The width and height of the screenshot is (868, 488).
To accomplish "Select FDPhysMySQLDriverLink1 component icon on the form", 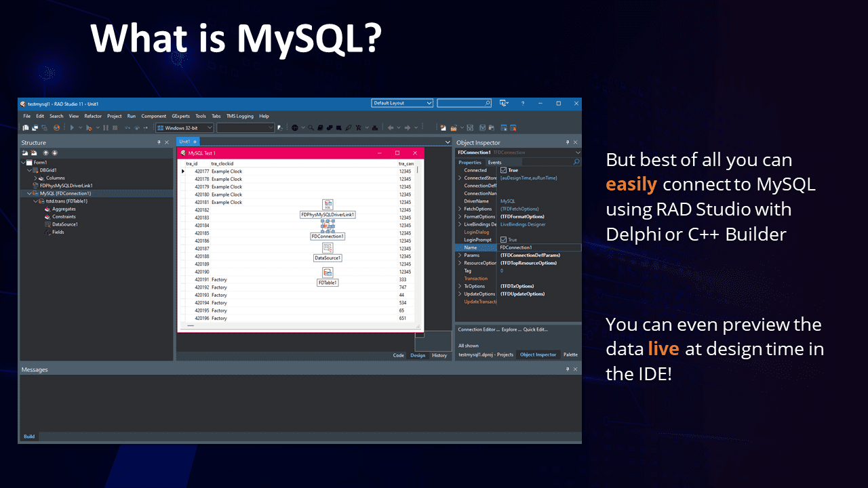I will 328,205.
